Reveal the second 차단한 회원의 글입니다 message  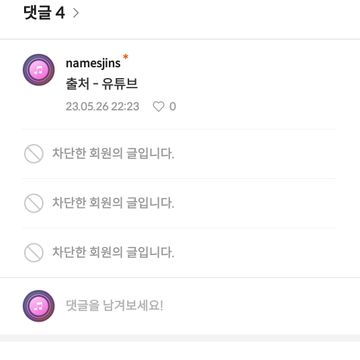click(x=113, y=203)
